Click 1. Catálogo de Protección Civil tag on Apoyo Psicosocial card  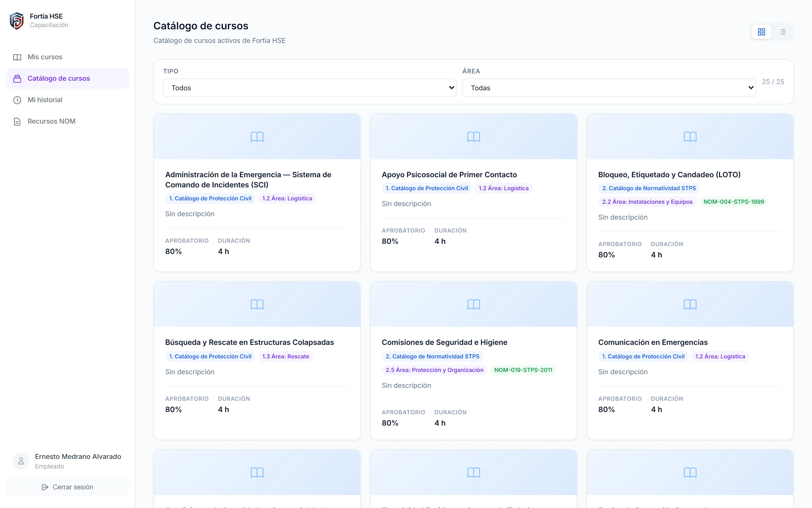tap(427, 189)
